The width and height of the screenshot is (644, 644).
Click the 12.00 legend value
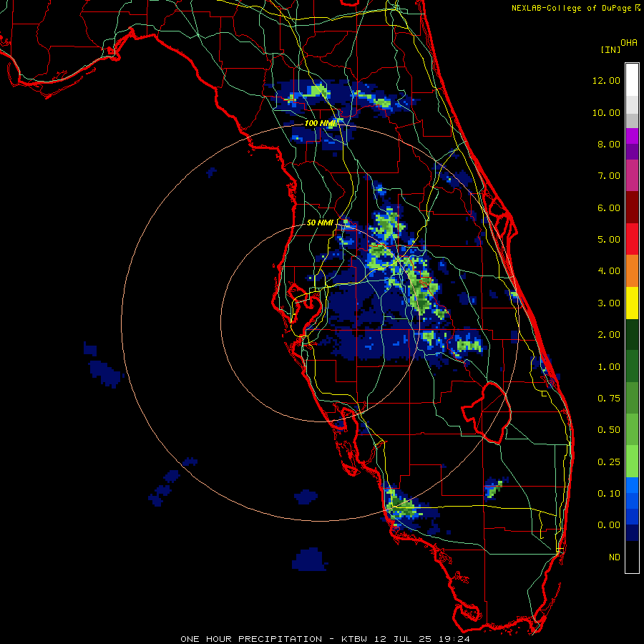coord(606,80)
